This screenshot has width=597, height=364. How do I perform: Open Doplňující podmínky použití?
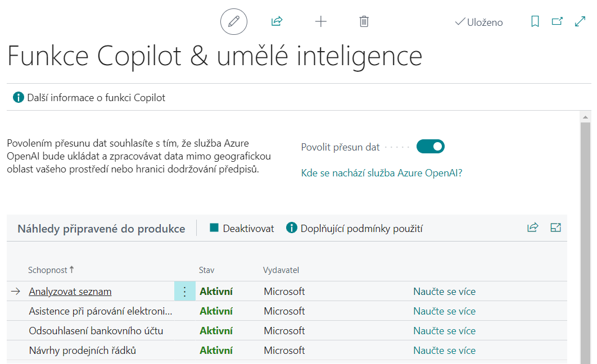point(355,228)
